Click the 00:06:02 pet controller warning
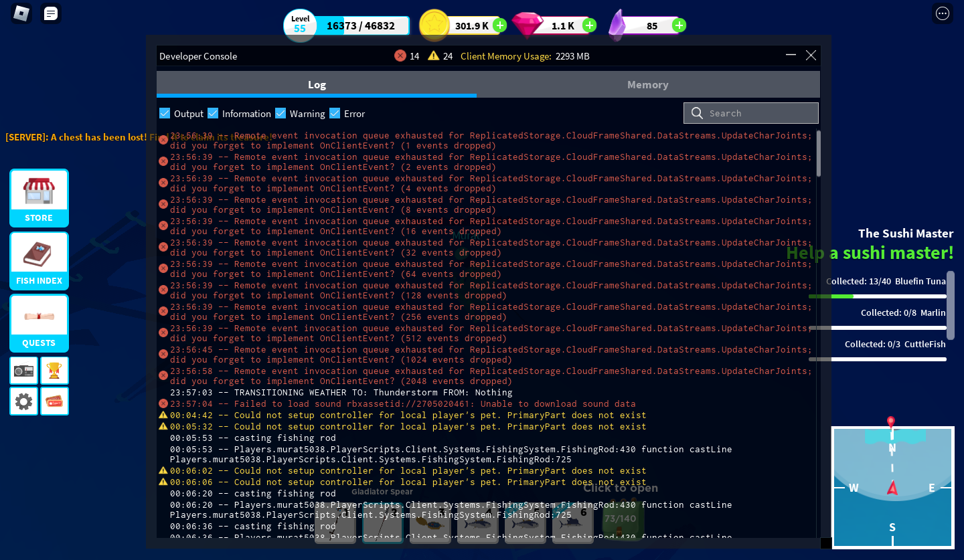964x560 pixels. click(x=408, y=471)
